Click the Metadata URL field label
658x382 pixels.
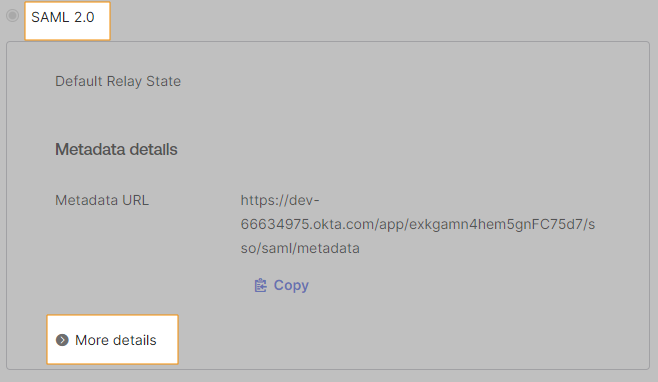coord(102,200)
